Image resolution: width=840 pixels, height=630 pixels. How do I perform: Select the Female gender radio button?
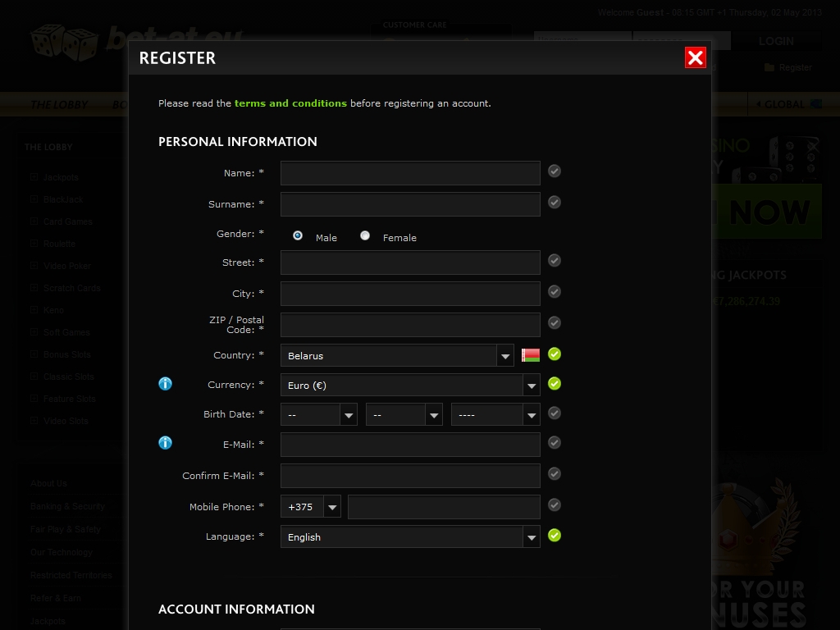click(x=365, y=236)
